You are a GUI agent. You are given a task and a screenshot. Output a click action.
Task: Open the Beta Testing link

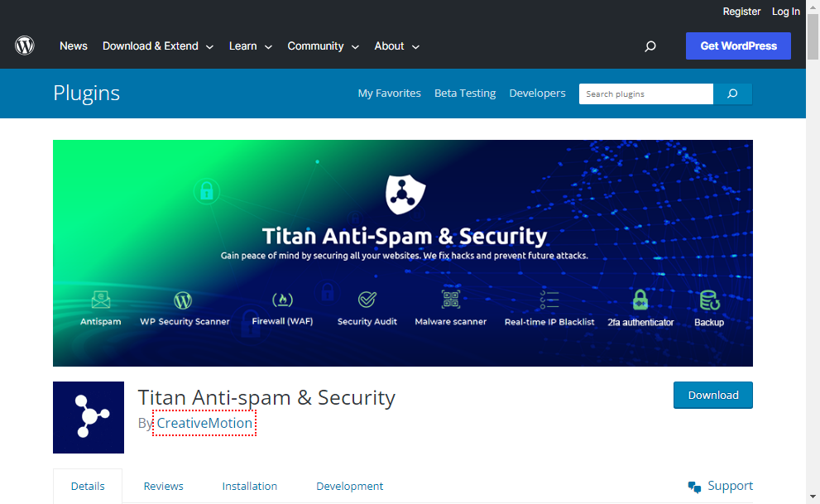click(x=465, y=93)
